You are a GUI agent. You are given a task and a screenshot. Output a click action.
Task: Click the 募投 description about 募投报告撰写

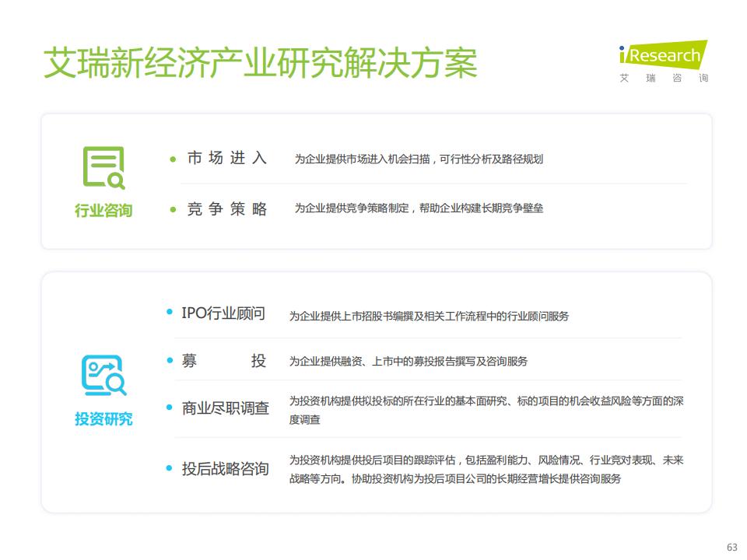tap(409, 362)
